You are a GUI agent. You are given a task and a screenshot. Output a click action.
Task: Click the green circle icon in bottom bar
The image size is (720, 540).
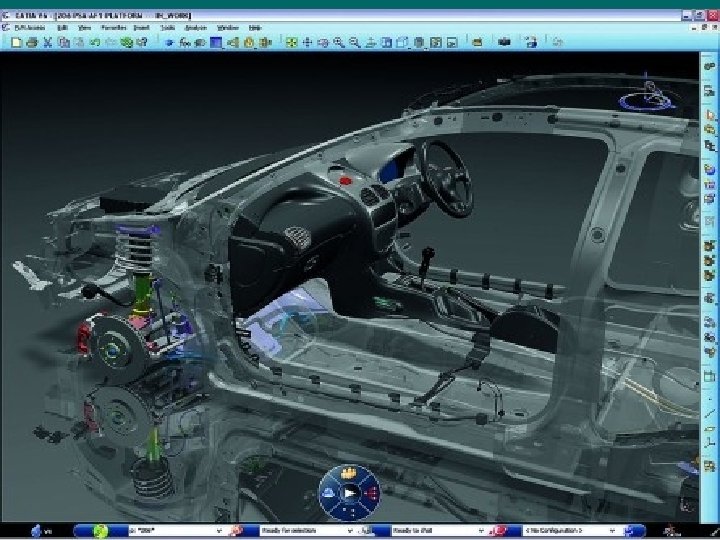[x=101, y=531]
